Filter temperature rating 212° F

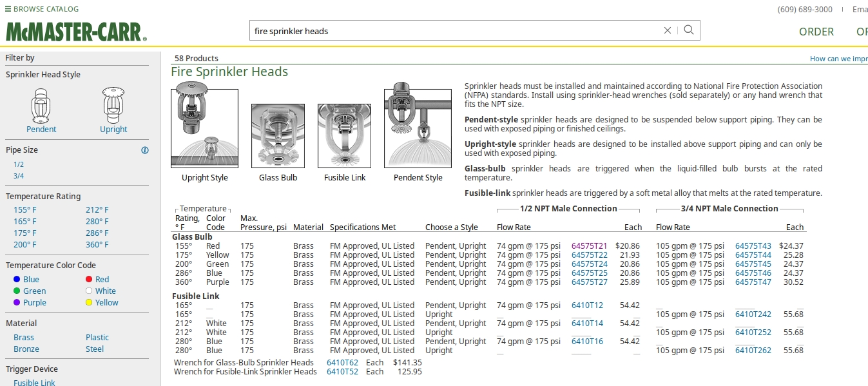(x=97, y=209)
